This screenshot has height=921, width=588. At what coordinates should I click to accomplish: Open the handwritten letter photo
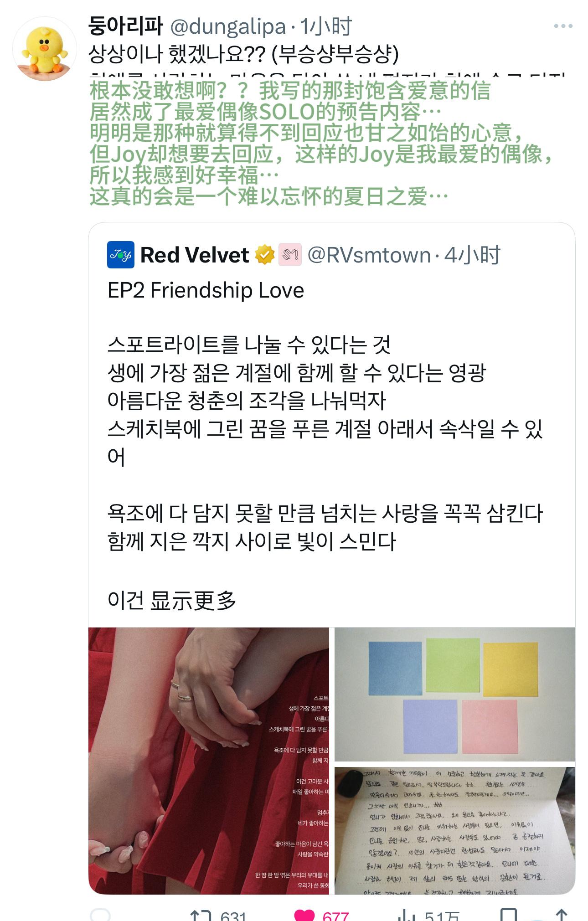[455, 830]
